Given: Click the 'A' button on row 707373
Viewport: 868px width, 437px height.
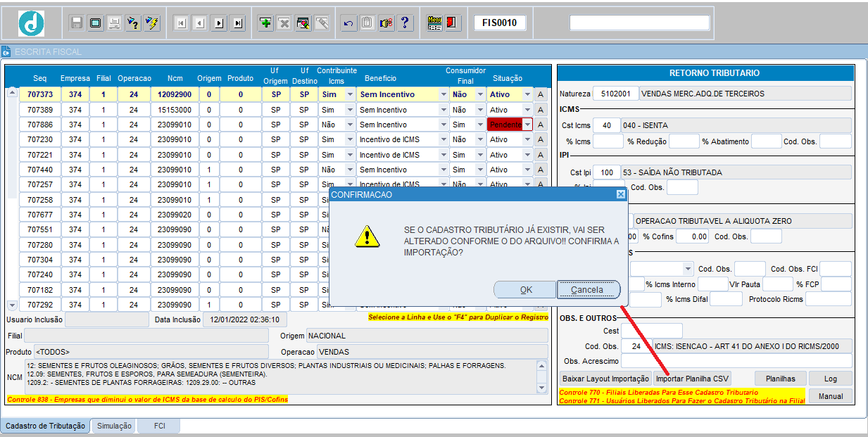Looking at the screenshot, I should tap(541, 94).
